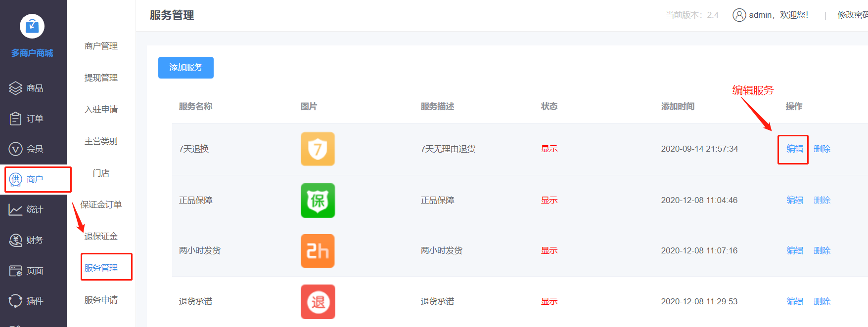Click 修改密码 link in header
The height and width of the screenshot is (327, 868).
pyautogui.click(x=853, y=15)
